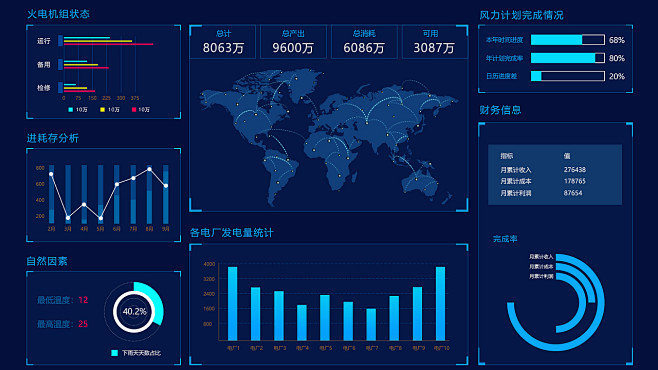The width and height of the screenshot is (658, 370).
Task: Click the 最低温度 value 12
Action: click(x=83, y=300)
